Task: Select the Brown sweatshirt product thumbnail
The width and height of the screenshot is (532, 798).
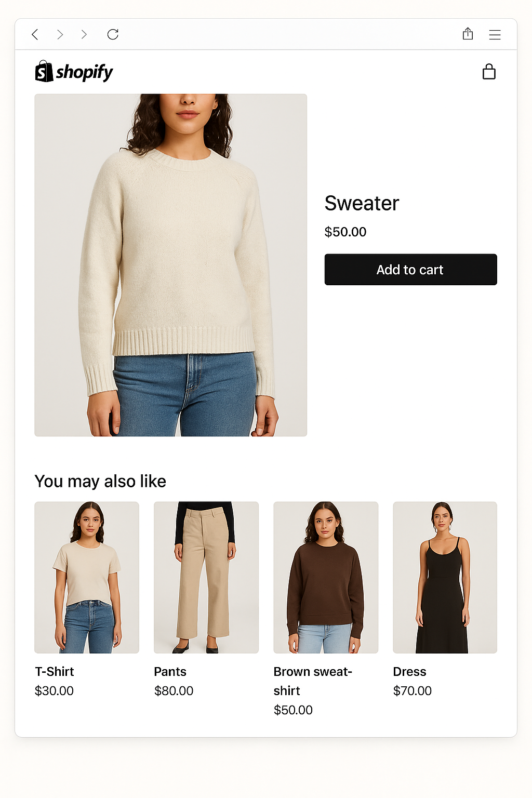Action: coord(326,577)
